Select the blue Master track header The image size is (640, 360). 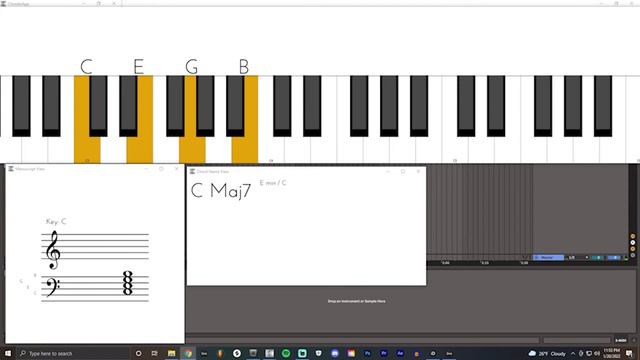[x=548, y=258]
